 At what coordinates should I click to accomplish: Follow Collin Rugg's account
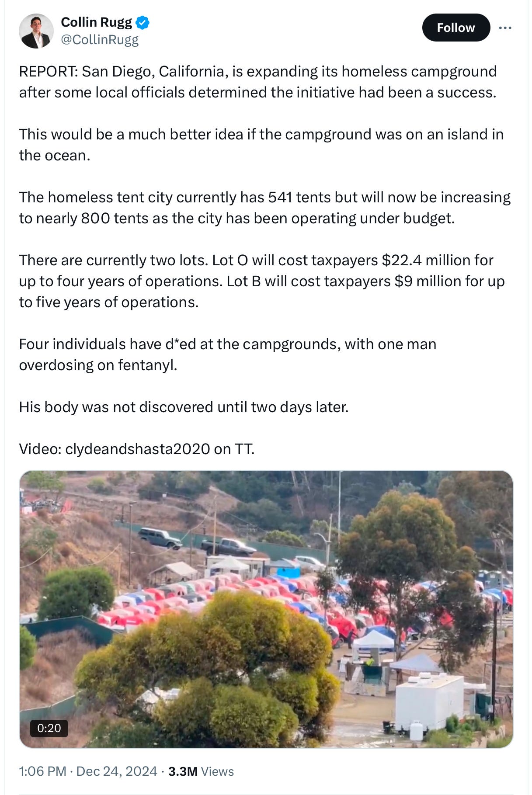[x=456, y=28]
